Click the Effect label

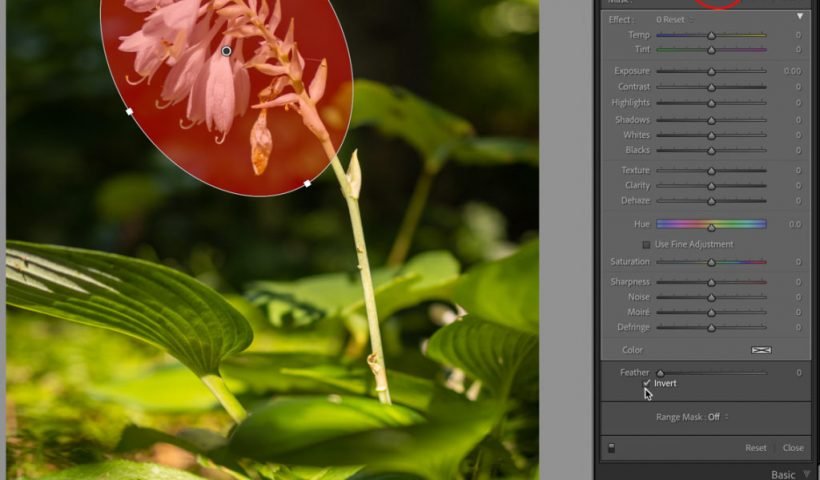pos(621,20)
